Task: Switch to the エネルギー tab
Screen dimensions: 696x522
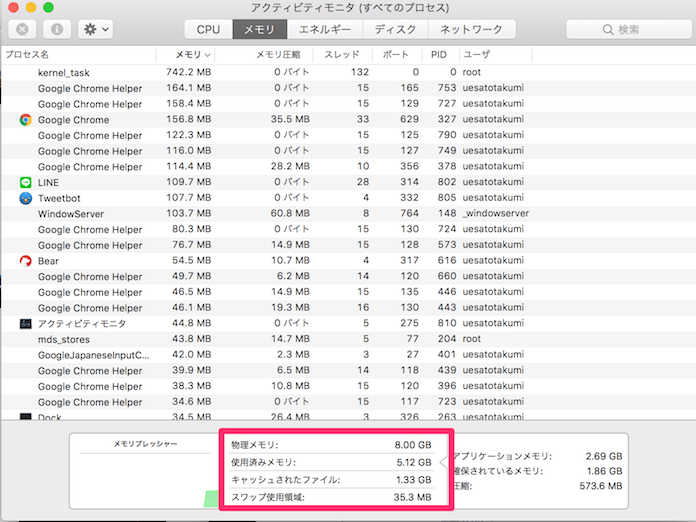Action: 325,30
